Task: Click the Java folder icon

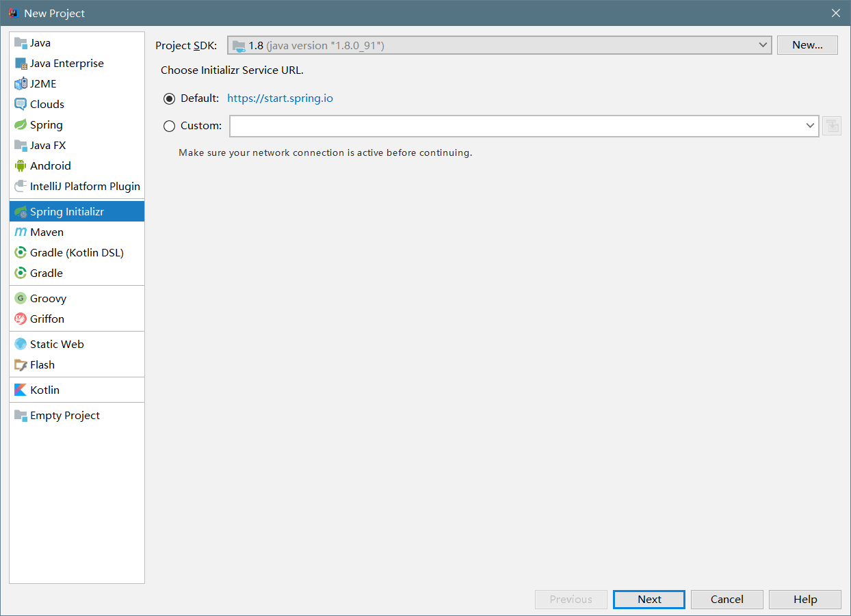Action: tap(21, 43)
